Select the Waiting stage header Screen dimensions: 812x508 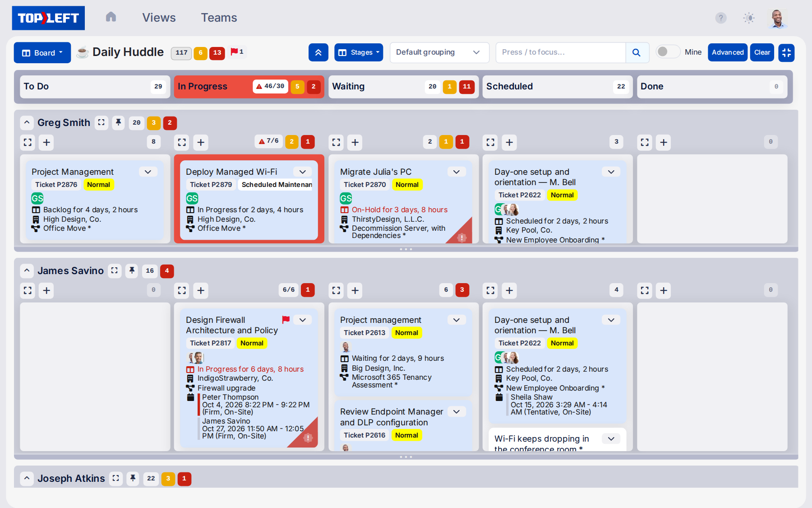click(x=403, y=86)
